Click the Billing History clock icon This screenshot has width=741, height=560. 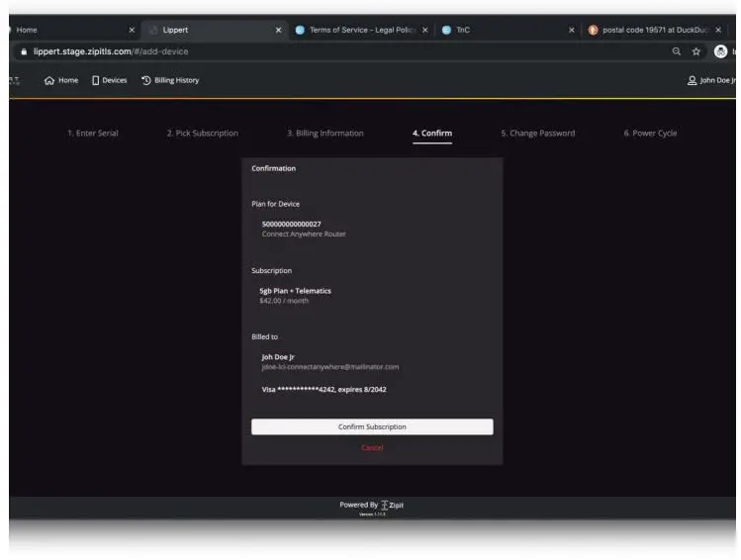coord(146,80)
